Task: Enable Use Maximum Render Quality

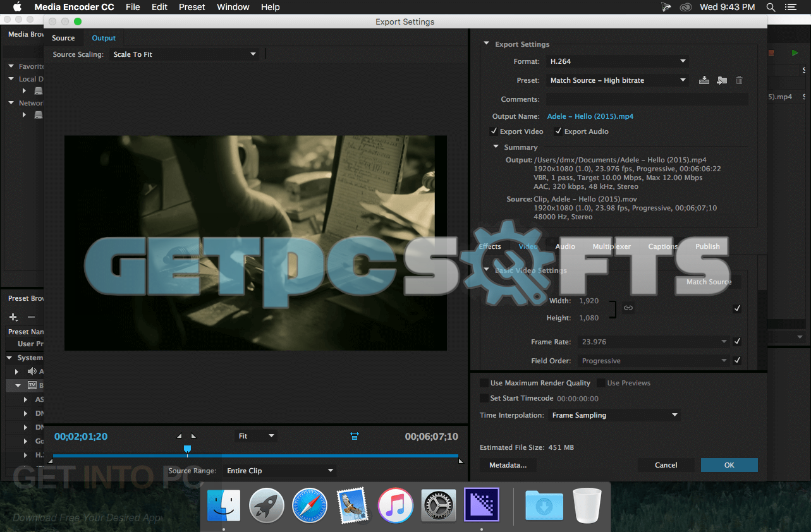Action: (x=484, y=383)
